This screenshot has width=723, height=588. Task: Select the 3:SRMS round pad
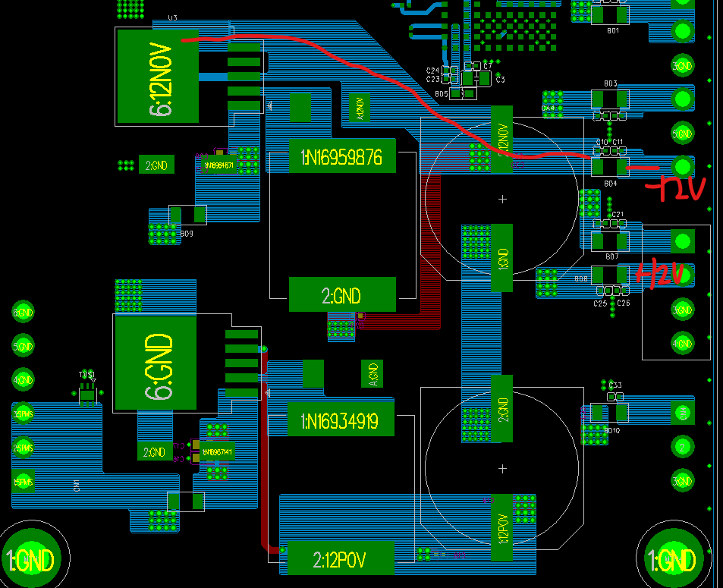tap(23, 414)
